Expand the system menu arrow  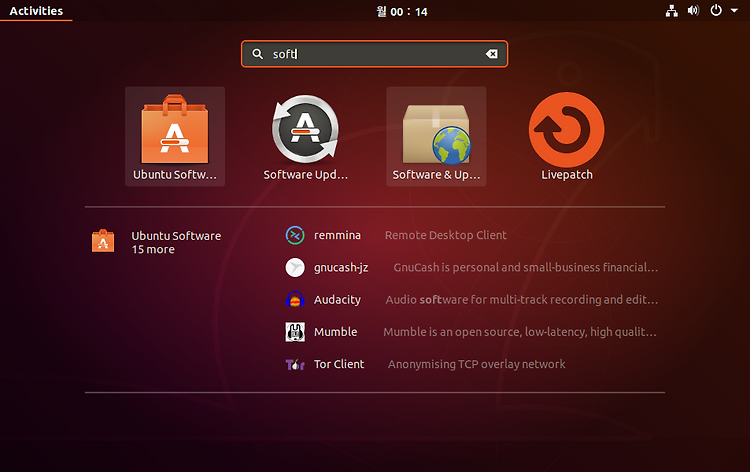pyautogui.click(x=734, y=11)
